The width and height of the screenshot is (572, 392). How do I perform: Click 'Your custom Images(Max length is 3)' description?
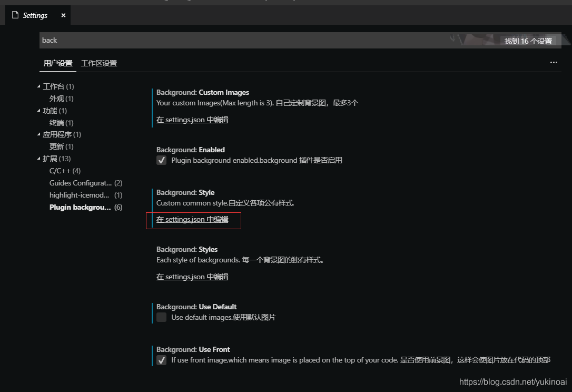pos(257,103)
